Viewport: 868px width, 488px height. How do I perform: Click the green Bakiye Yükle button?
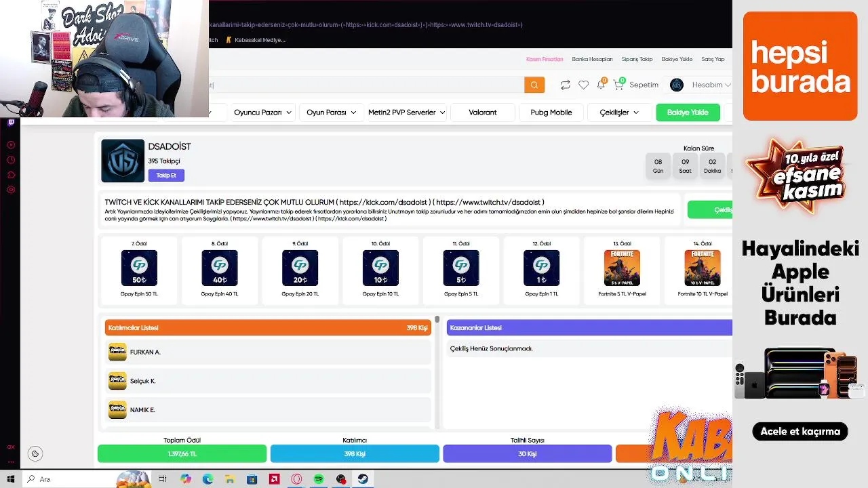point(688,113)
